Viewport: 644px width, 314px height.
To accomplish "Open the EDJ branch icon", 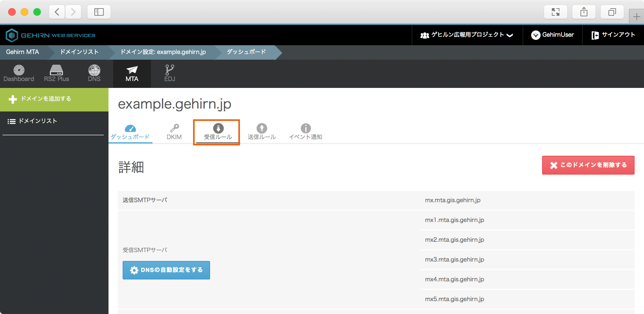I will 169,73.
